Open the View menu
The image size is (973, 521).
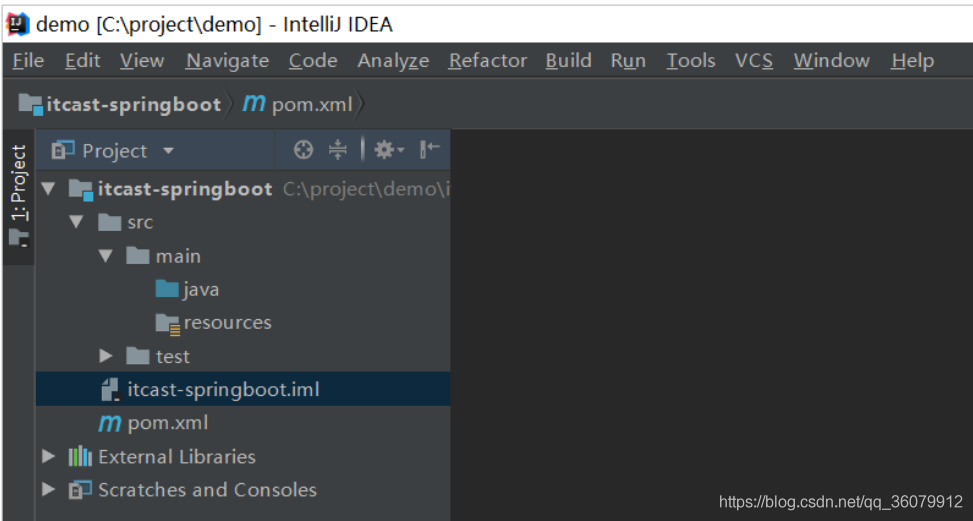142,60
